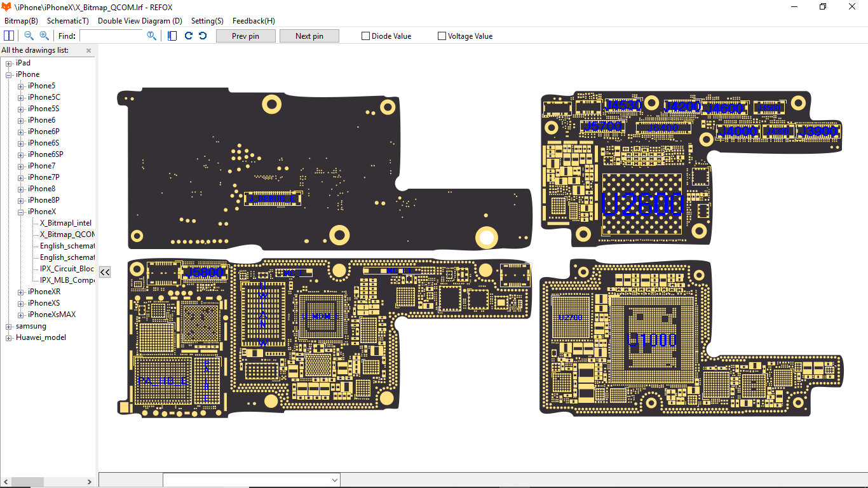Click the zoom in magnifier icon

(x=44, y=36)
